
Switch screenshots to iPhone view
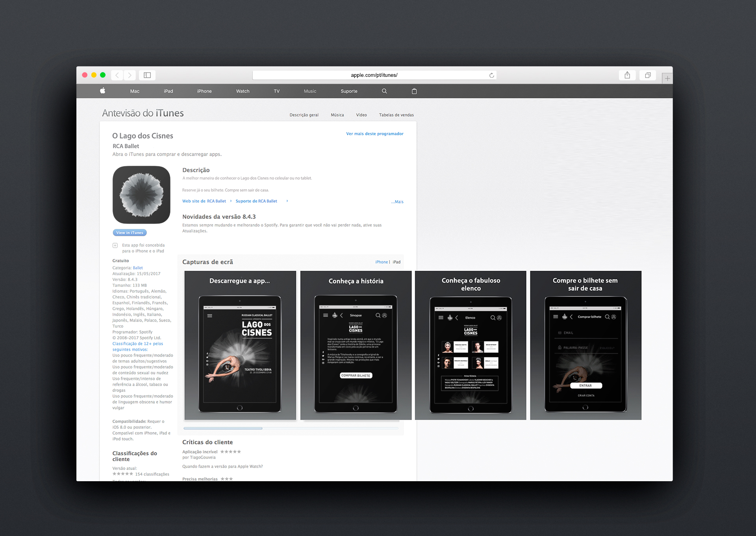pos(381,262)
